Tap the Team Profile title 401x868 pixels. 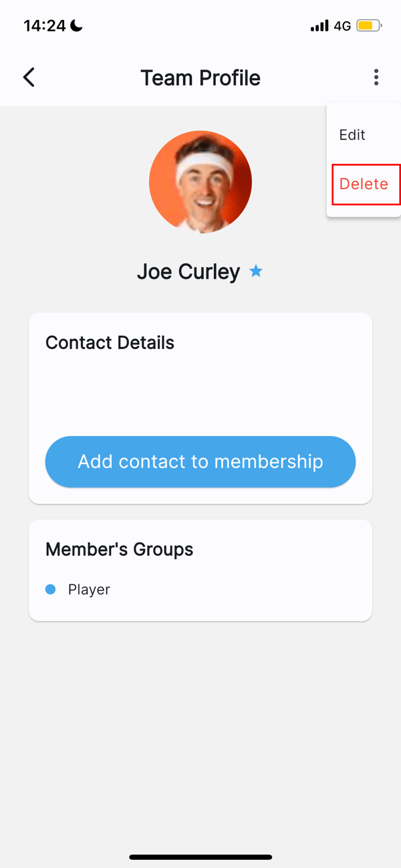click(x=200, y=77)
